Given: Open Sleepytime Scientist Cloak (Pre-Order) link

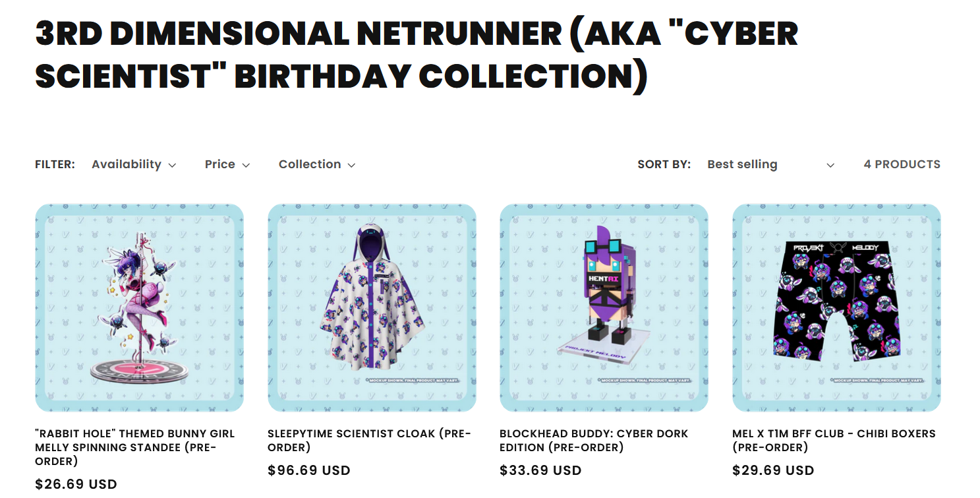Looking at the screenshot, I should [x=370, y=441].
